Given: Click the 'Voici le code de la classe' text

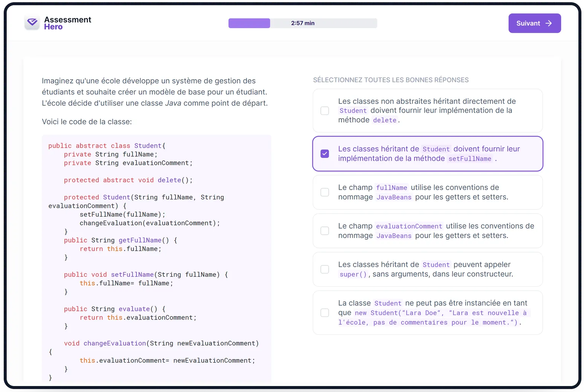Looking at the screenshot, I should click(x=87, y=122).
